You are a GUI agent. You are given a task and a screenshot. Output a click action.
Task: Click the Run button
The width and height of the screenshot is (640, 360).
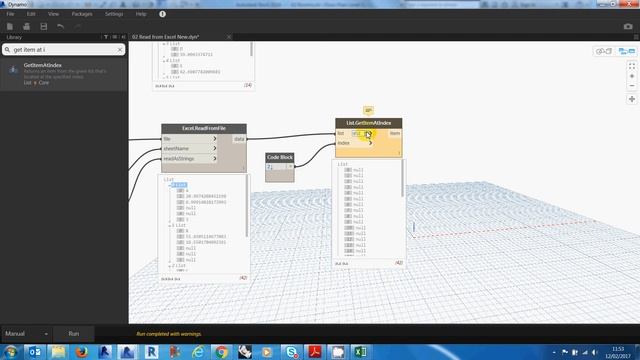tap(74, 334)
